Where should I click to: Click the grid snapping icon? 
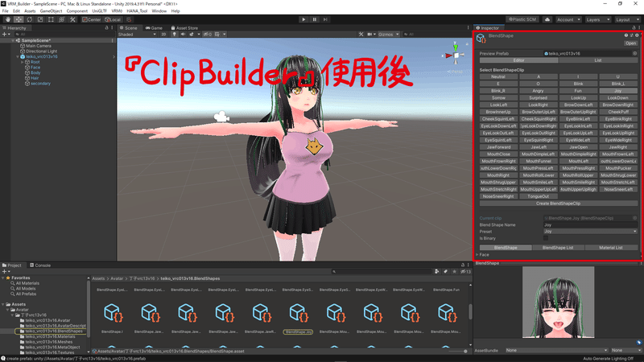click(x=129, y=19)
